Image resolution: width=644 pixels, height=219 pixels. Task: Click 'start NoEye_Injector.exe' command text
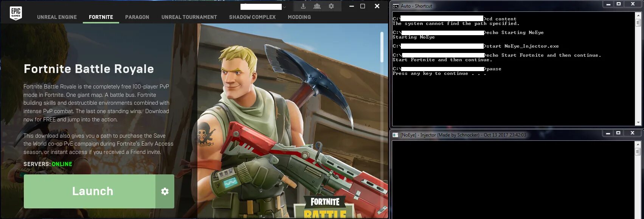[523, 46]
